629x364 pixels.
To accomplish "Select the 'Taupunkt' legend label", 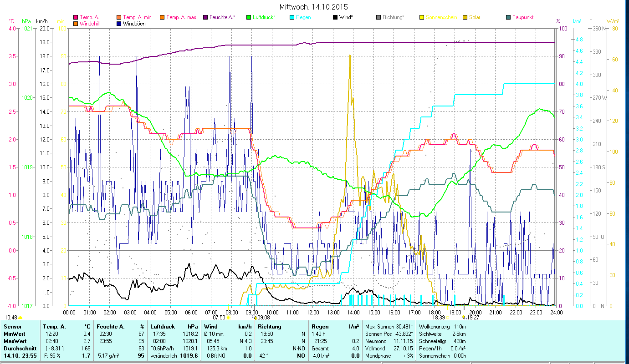I will (x=523, y=17).
